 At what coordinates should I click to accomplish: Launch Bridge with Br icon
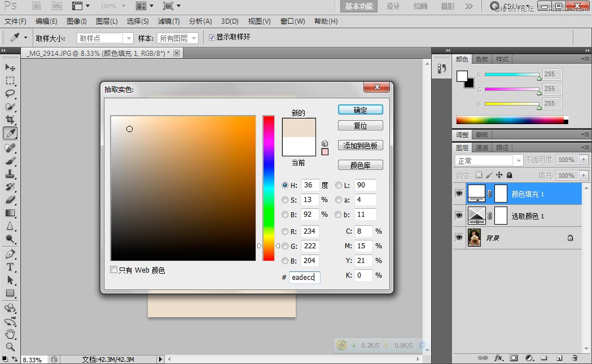(37, 6)
